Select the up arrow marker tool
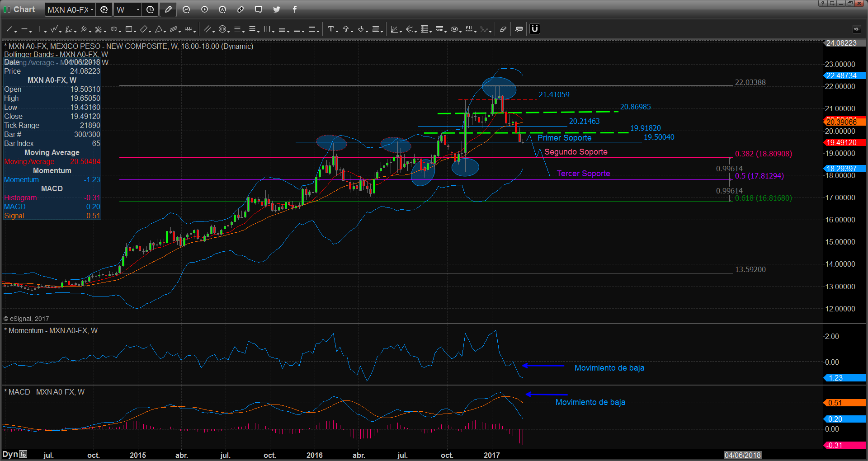Viewport: 868px width, 461px height. click(x=346, y=29)
